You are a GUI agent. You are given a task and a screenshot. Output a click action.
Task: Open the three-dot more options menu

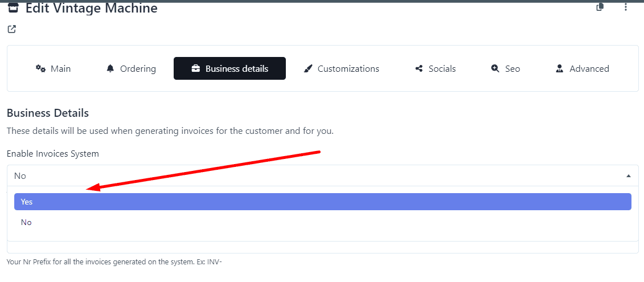626,7
